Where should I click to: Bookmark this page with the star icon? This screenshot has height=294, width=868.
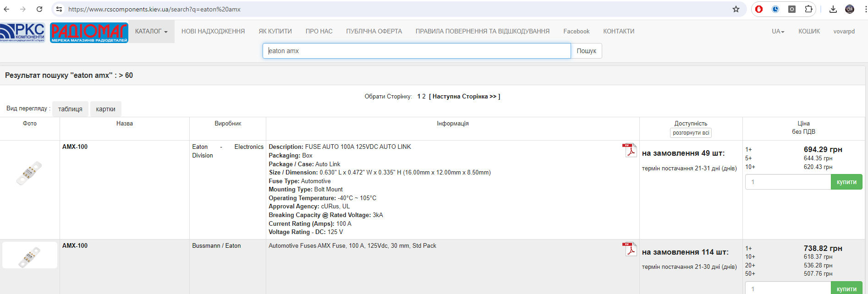click(736, 9)
